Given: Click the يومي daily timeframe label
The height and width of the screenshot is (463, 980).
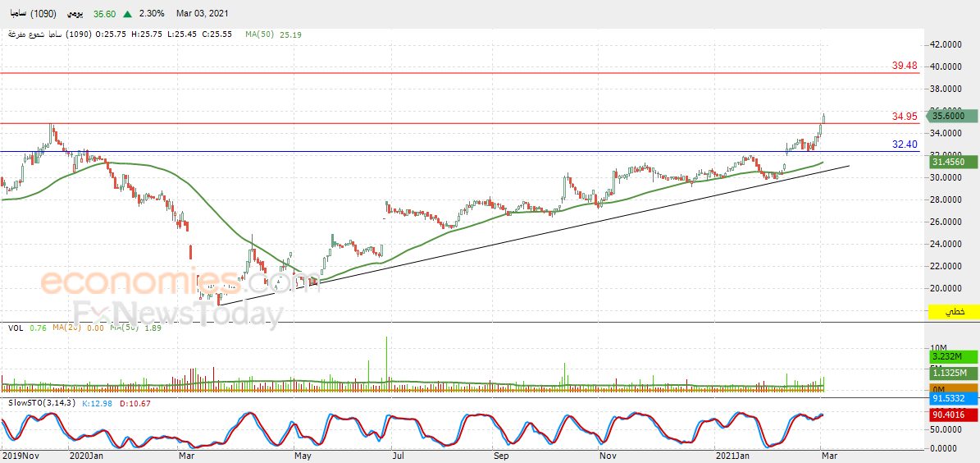Looking at the screenshot, I should [x=75, y=13].
